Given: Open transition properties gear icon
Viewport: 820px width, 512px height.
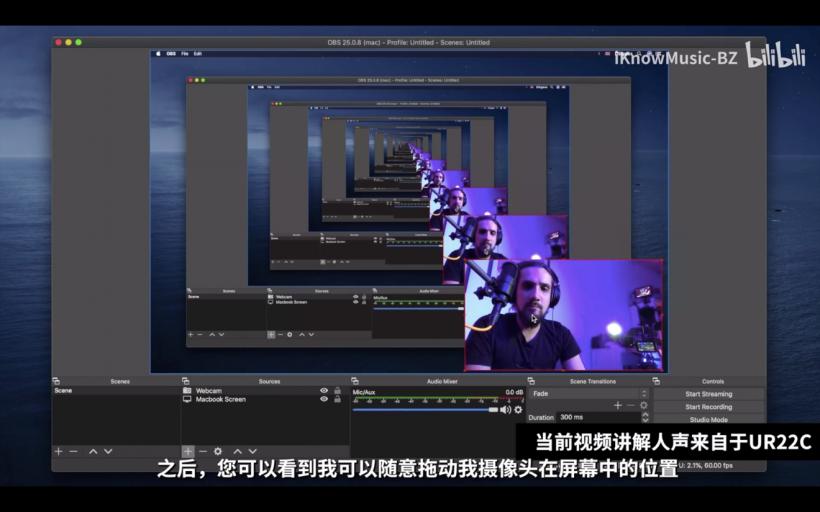Looking at the screenshot, I should [644, 405].
